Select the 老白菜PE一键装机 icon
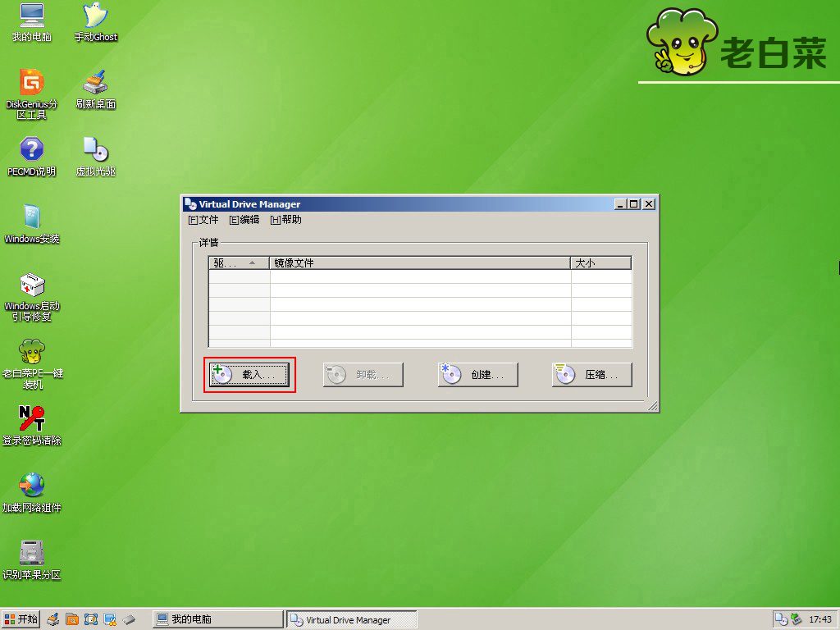The width and height of the screenshot is (840, 630). point(31,352)
